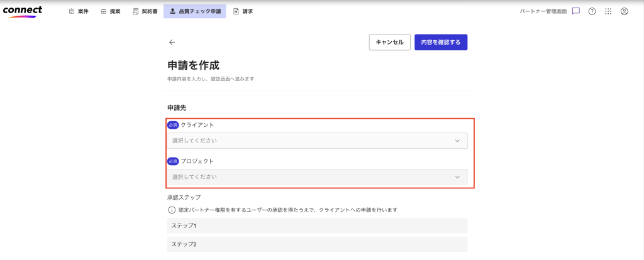Switch to the 提案 tab
Screen dimensions: 644x260
110,11
